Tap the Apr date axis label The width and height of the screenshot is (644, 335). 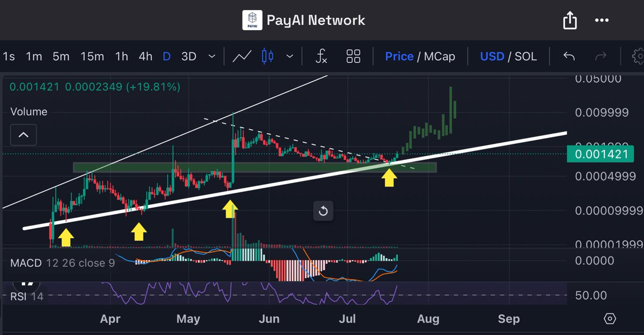click(109, 319)
